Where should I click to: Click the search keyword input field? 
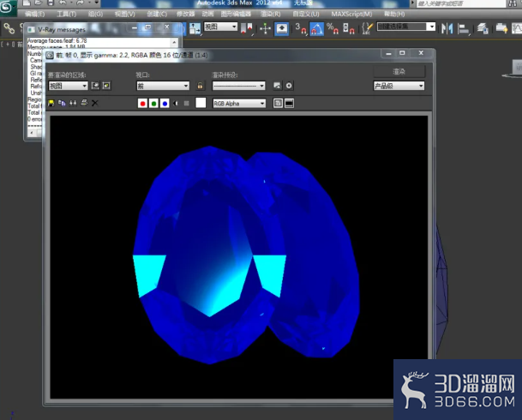[x=461, y=3]
